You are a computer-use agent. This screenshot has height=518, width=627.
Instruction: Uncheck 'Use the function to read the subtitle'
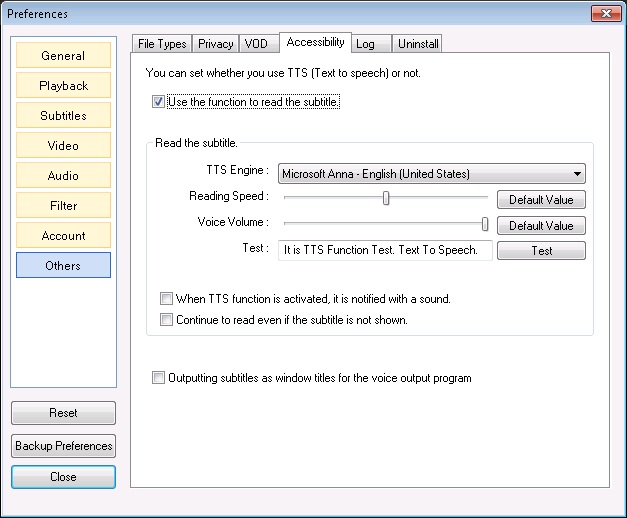[x=158, y=102]
